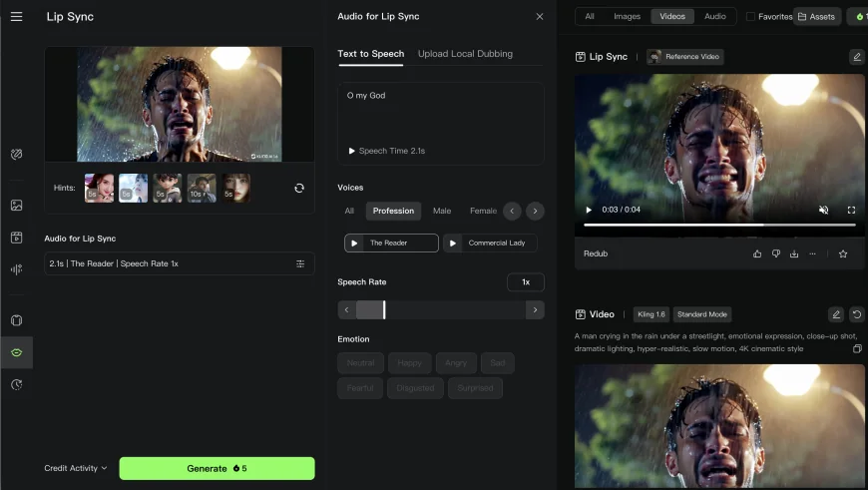The height and width of the screenshot is (490, 868).
Task: Adjust the Speech Rate slider handle
Action: click(384, 310)
